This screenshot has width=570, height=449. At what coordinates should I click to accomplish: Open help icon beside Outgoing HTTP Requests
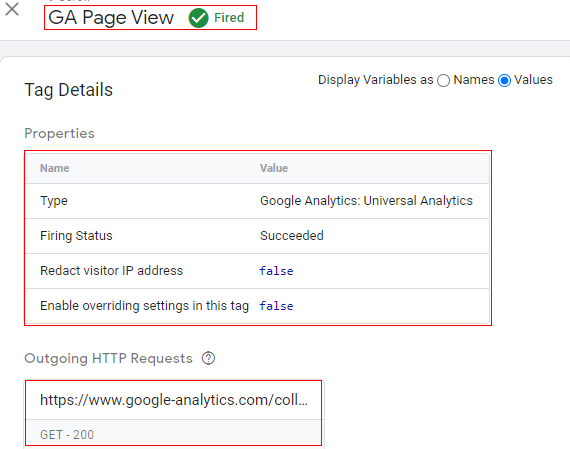point(209,358)
